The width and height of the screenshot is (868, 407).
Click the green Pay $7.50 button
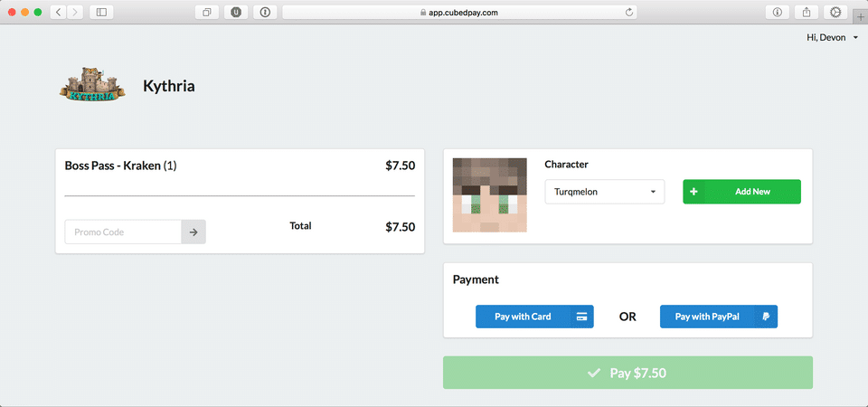coord(627,373)
